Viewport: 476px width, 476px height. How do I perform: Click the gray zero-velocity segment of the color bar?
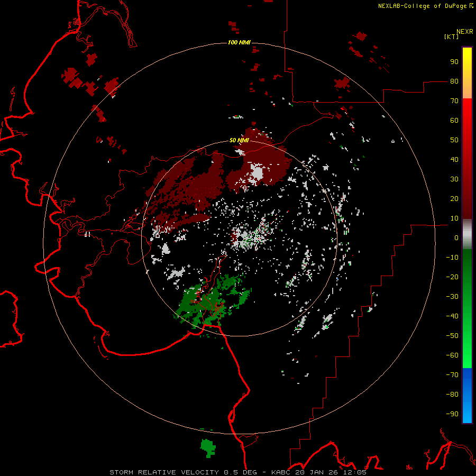[467, 234]
